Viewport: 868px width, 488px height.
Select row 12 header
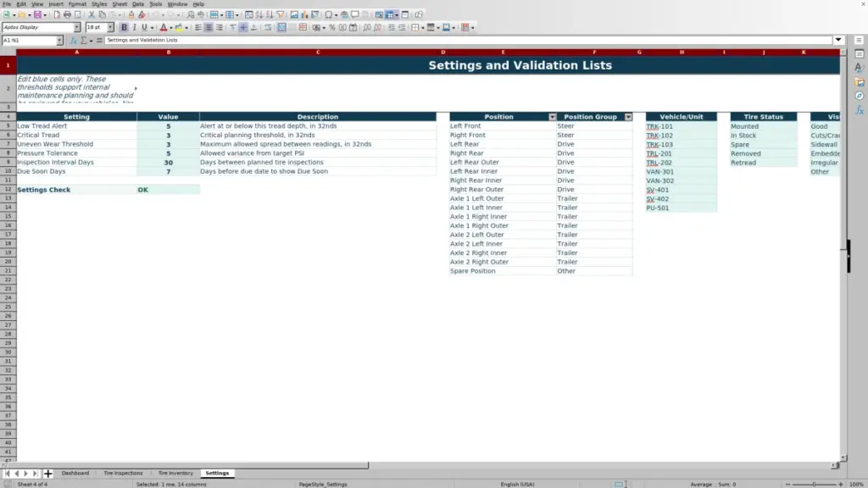[8, 189]
